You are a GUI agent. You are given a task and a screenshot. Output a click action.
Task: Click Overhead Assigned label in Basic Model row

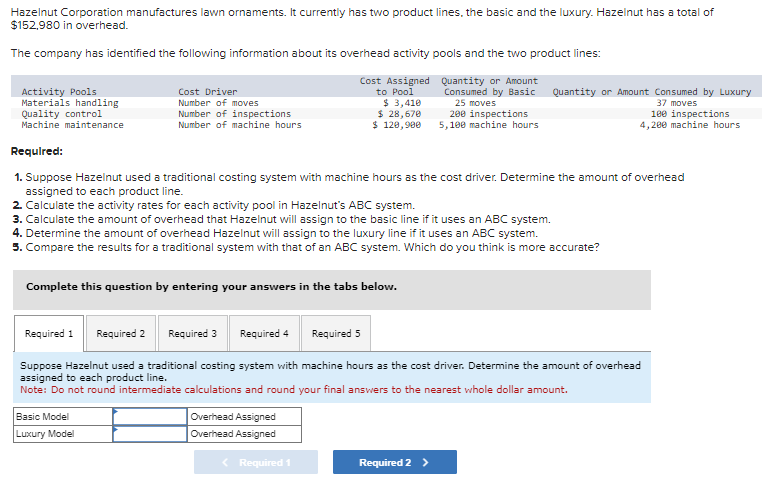click(x=233, y=417)
